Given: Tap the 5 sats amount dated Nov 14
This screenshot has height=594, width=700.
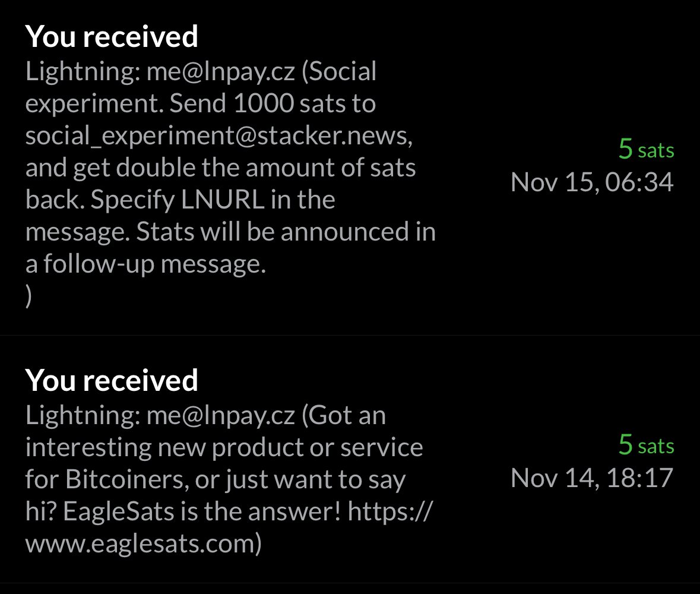Looking at the screenshot, I should pos(646,445).
